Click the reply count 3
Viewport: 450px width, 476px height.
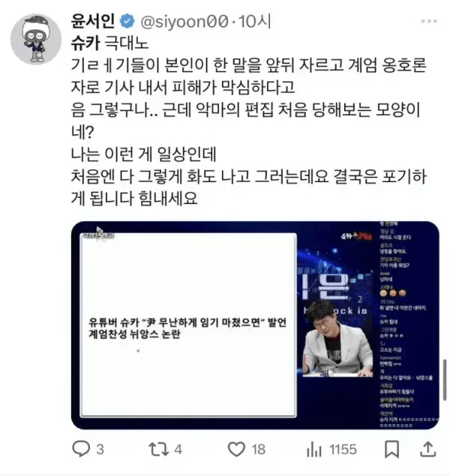point(100,450)
